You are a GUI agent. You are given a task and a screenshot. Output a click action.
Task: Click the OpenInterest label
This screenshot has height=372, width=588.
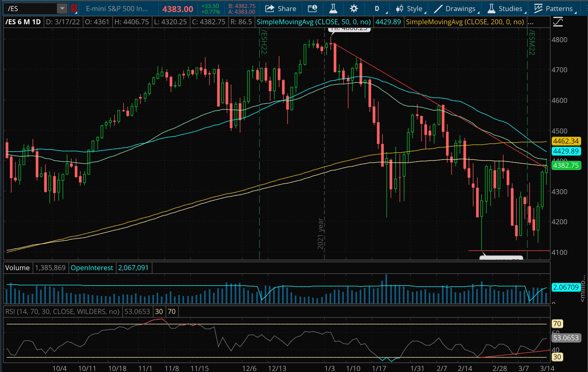(92, 268)
